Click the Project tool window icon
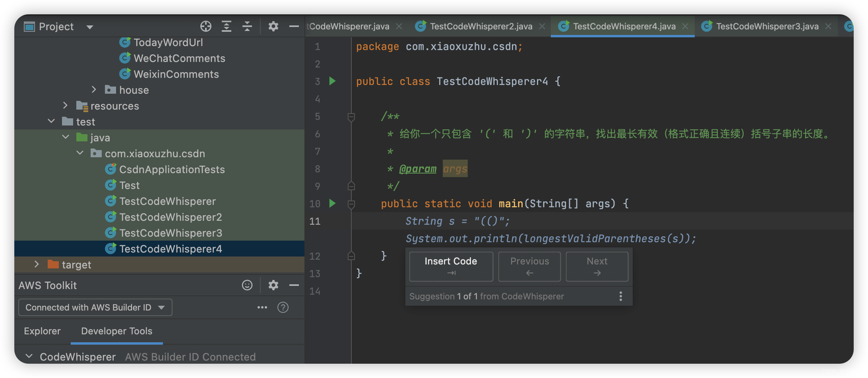Viewport: 868px width, 378px height. (29, 27)
